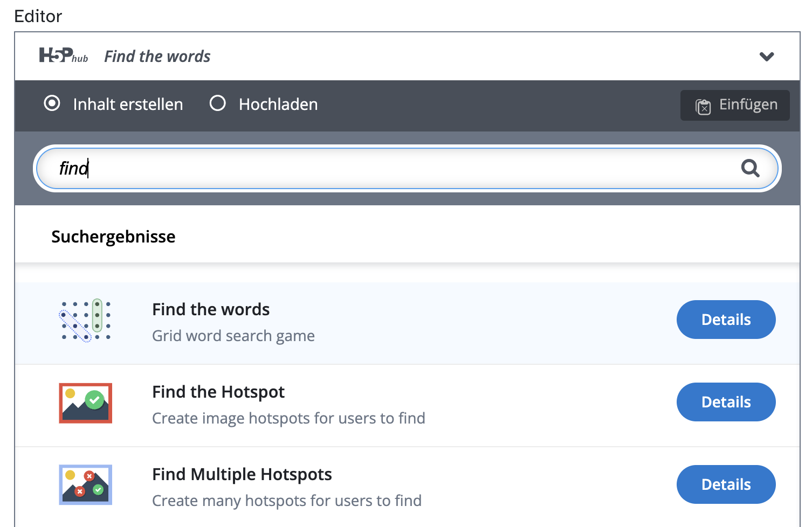
Task: Click the Find the words header title
Action: coord(157,57)
